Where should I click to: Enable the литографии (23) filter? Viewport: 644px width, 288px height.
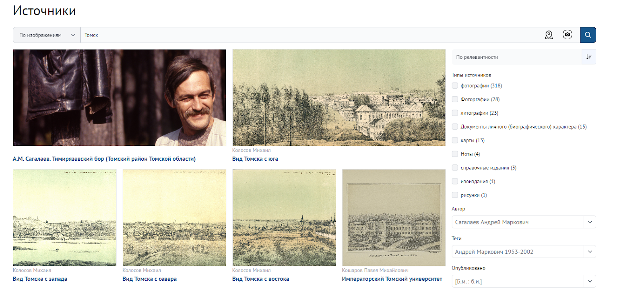pos(455,113)
